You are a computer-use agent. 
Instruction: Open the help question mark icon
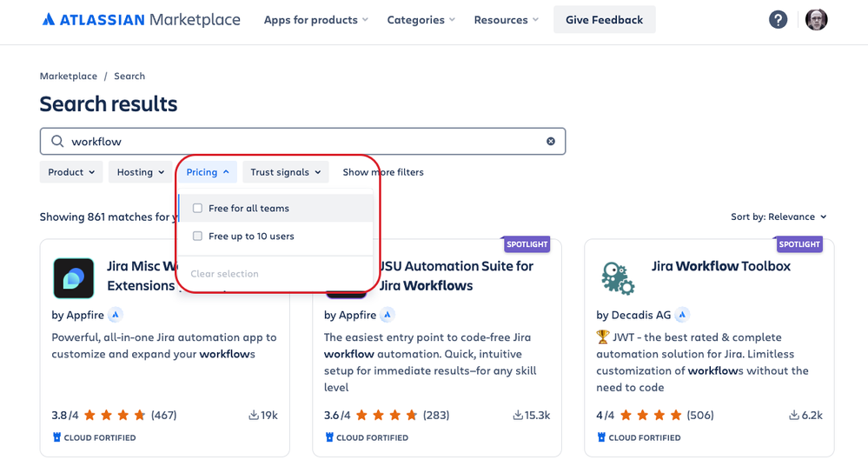pyautogui.click(x=778, y=20)
